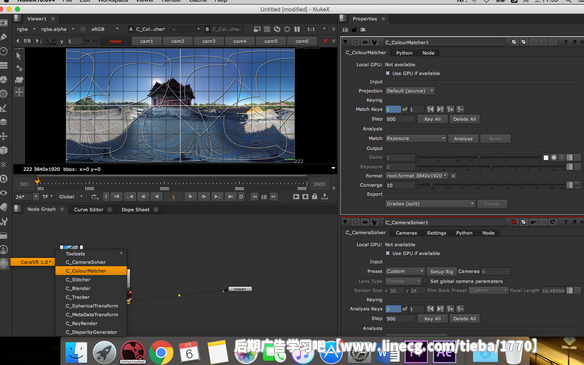584x365 pixels.
Task: Select C_Stitcher from the CaraVR menu
Action: 91,280
